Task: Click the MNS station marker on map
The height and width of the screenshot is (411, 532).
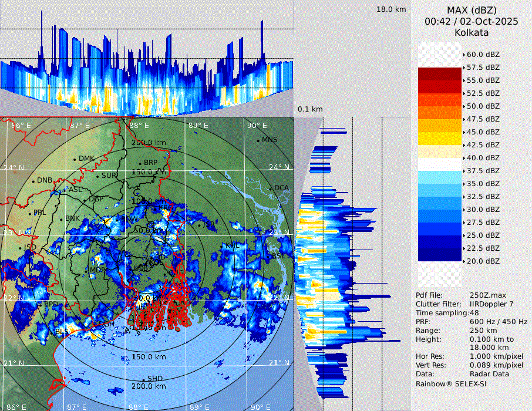Action: click(x=258, y=140)
